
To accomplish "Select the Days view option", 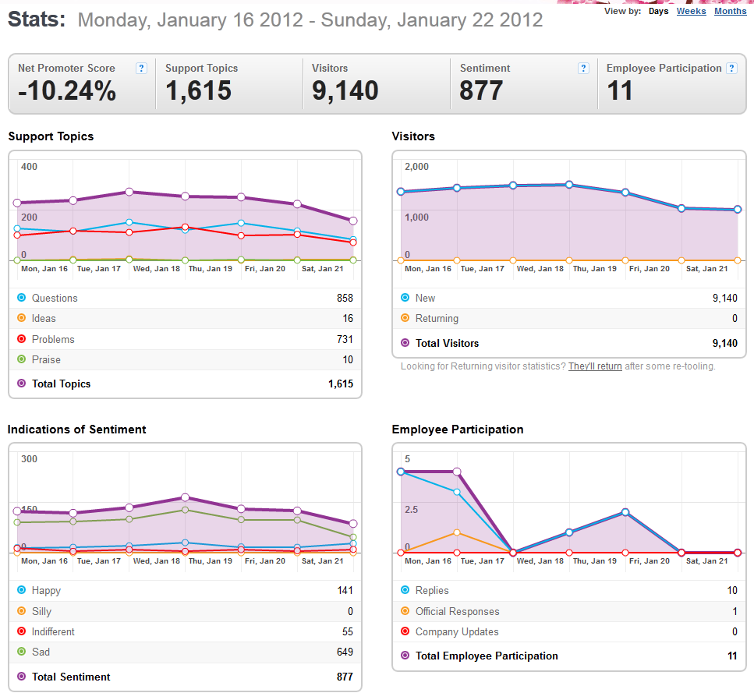I will point(658,12).
